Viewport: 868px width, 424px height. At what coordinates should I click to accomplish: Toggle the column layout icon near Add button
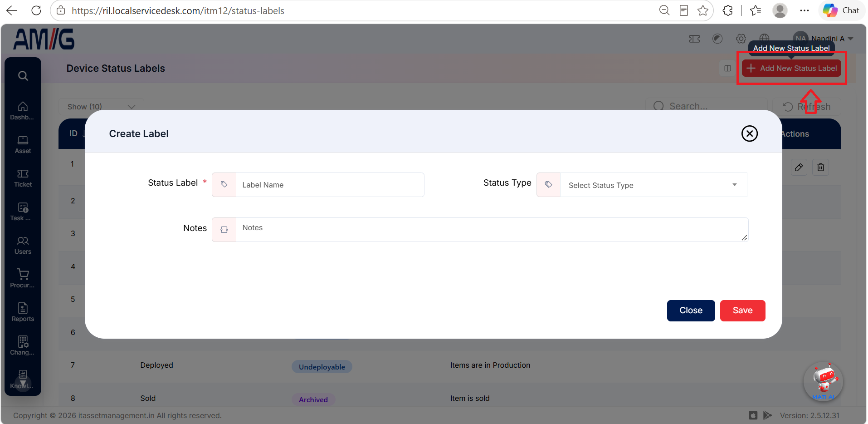click(727, 68)
